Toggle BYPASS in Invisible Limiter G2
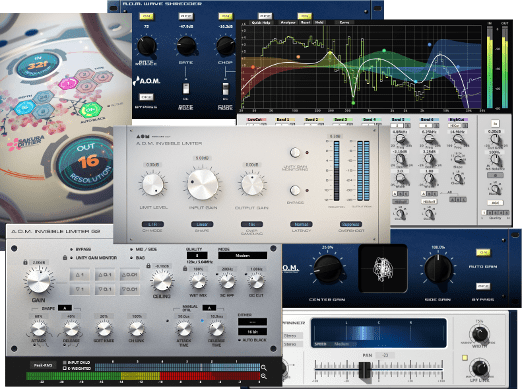 pyautogui.click(x=81, y=249)
